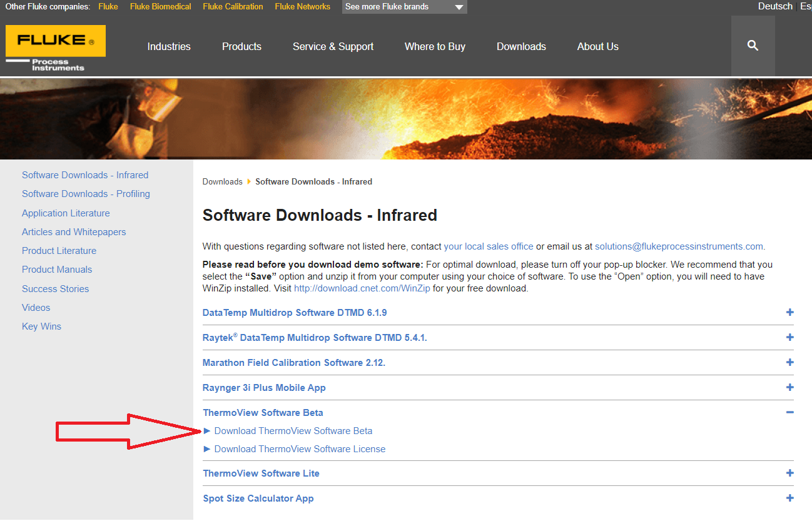Open the Service & Support menu

click(x=333, y=46)
